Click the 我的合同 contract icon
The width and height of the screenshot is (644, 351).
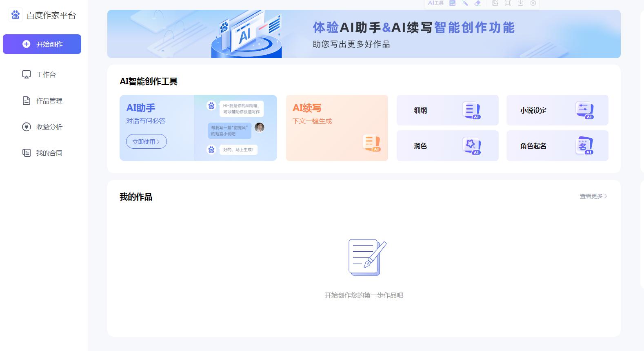pos(27,153)
